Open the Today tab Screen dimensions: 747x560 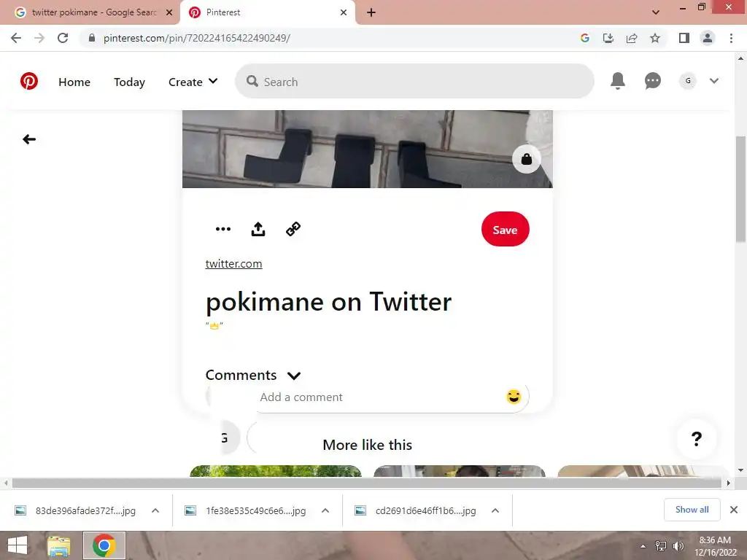pyautogui.click(x=129, y=82)
